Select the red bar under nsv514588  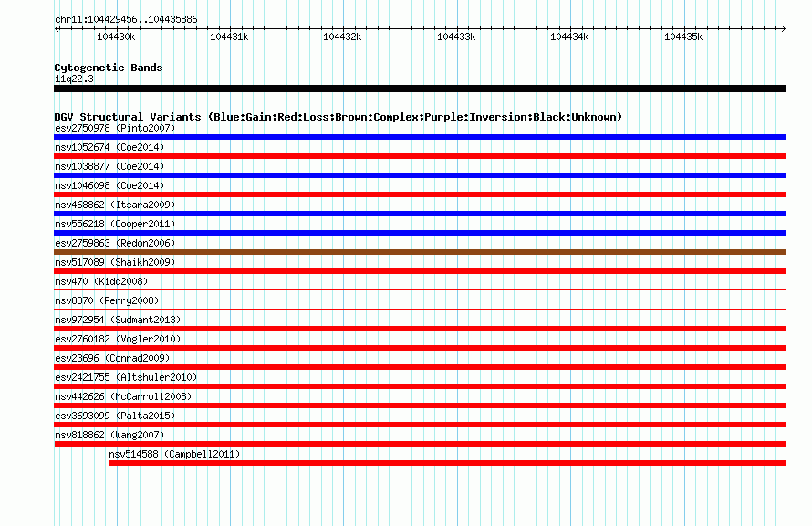click(x=448, y=463)
